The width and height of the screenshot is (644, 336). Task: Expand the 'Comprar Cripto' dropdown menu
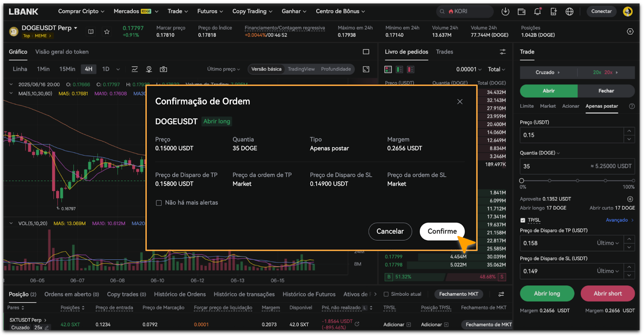click(81, 11)
